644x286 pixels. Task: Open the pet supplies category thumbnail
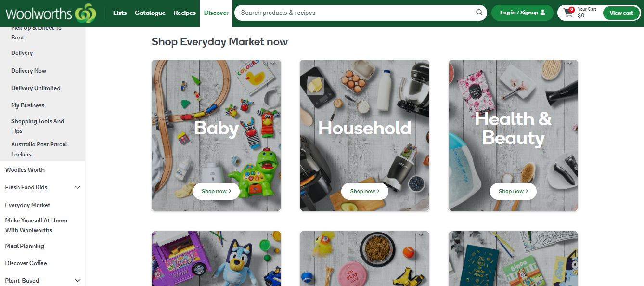(x=364, y=259)
